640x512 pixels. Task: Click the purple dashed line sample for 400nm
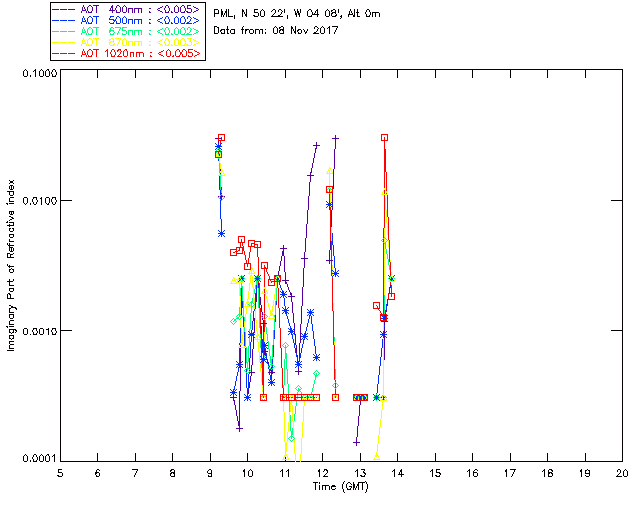66,7
